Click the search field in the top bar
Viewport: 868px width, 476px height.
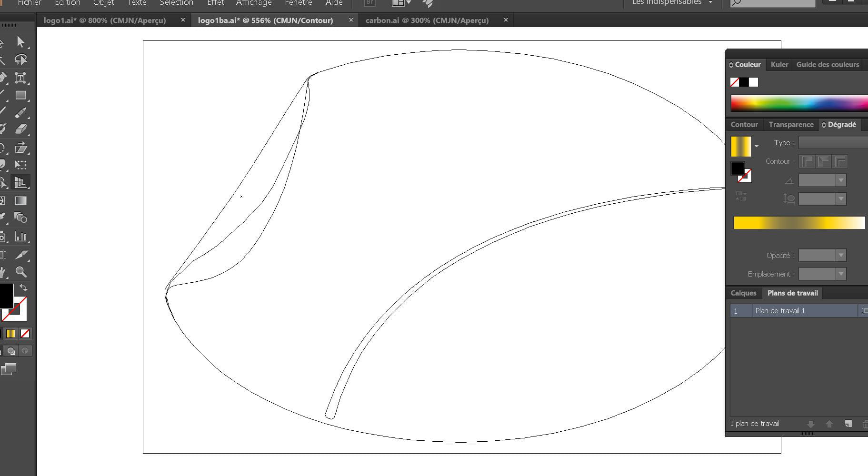(x=772, y=3)
